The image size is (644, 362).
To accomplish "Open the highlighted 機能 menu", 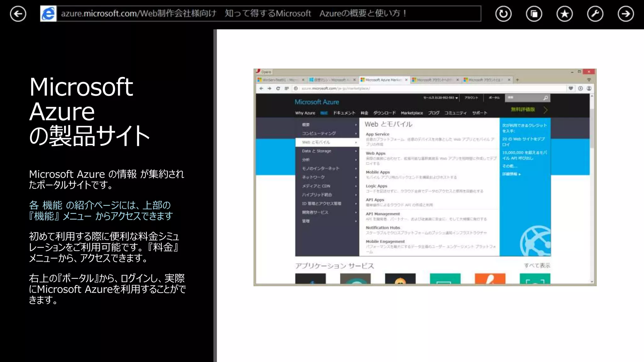I will (x=324, y=113).
